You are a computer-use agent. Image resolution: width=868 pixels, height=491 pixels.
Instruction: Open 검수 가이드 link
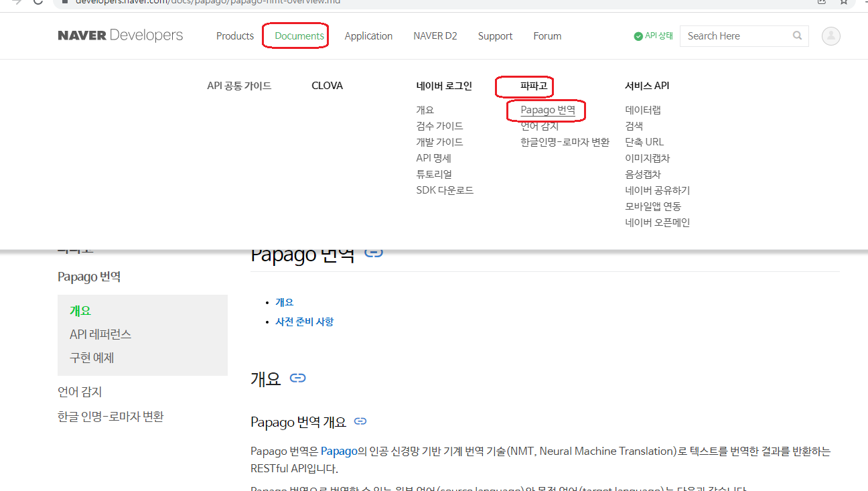pyautogui.click(x=439, y=126)
